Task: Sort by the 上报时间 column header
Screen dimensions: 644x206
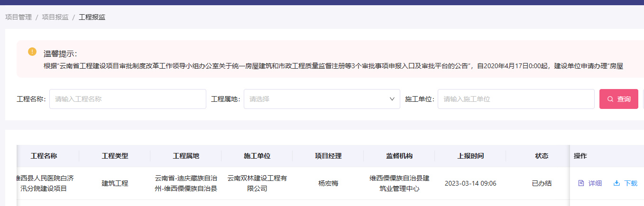Action: [470, 156]
